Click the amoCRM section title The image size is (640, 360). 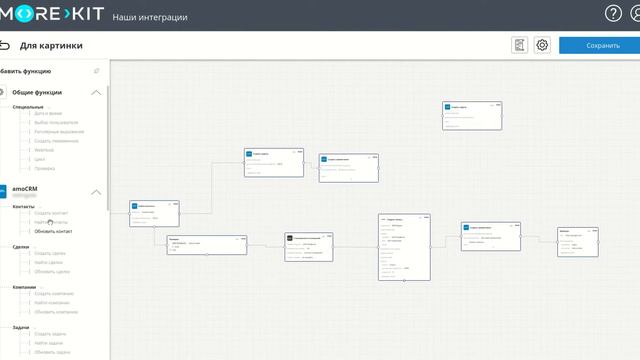pyautogui.click(x=25, y=189)
